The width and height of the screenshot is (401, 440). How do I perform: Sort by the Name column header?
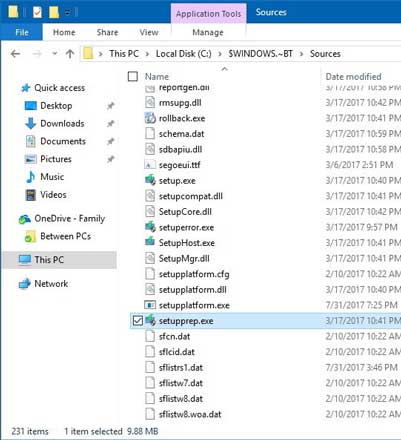point(157,77)
